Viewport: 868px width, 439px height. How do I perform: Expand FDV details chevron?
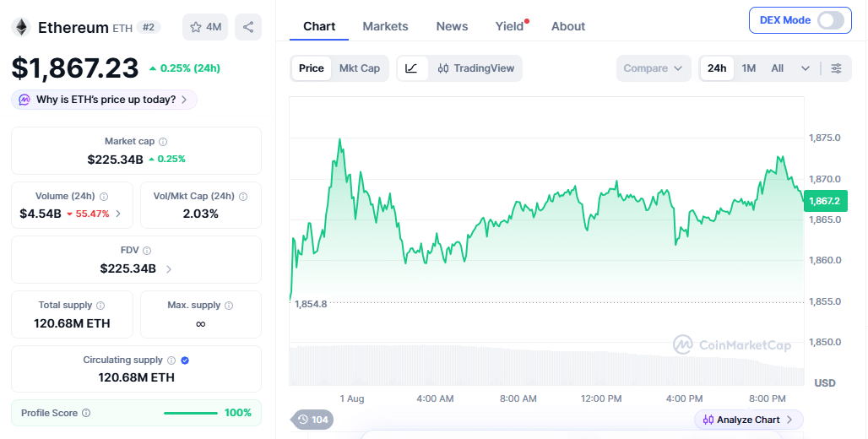pos(169,269)
